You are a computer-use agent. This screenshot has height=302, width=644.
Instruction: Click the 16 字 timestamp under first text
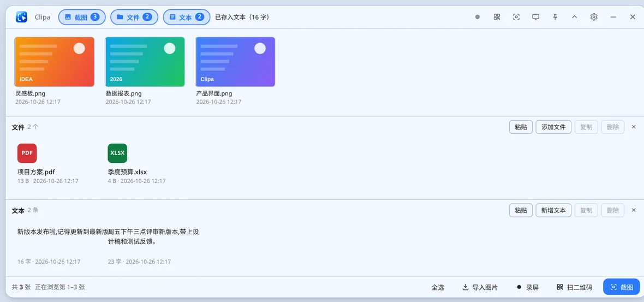[x=49, y=262]
